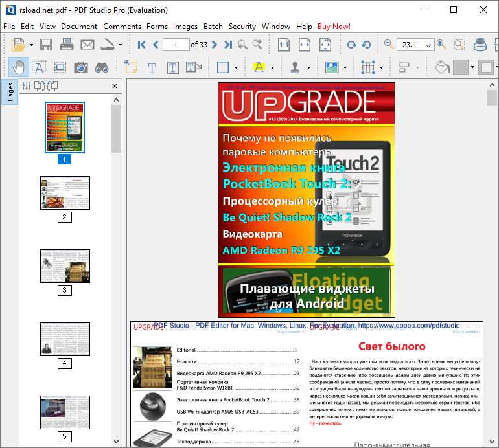Rotate pages clockwise in the Pages panel
The image size is (499, 448).
[x=40, y=86]
